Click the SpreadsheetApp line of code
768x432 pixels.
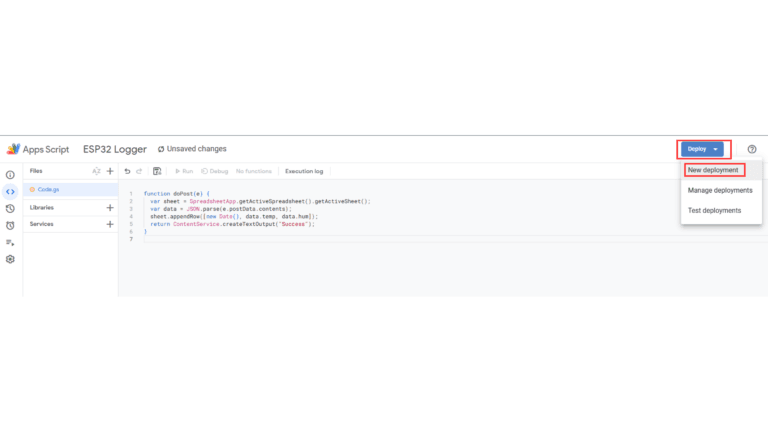pos(260,201)
